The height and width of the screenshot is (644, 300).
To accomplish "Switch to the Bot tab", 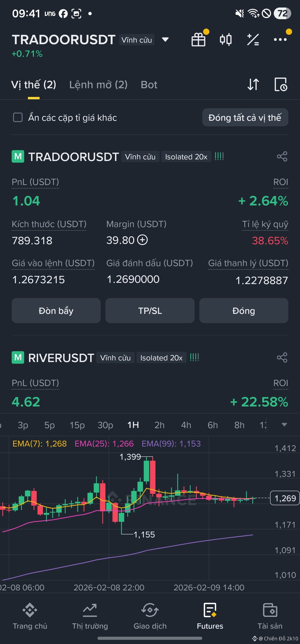I will pos(149,85).
